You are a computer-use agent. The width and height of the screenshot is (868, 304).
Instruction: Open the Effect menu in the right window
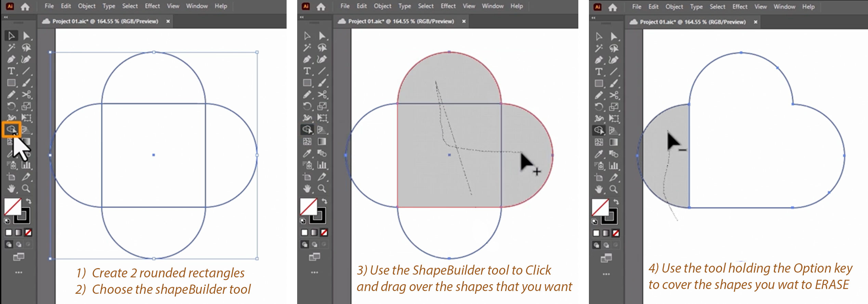pos(739,6)
